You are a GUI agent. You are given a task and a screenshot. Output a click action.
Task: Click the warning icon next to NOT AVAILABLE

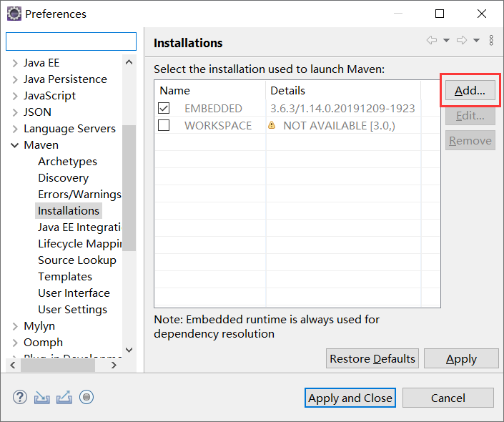coord(272,125)
